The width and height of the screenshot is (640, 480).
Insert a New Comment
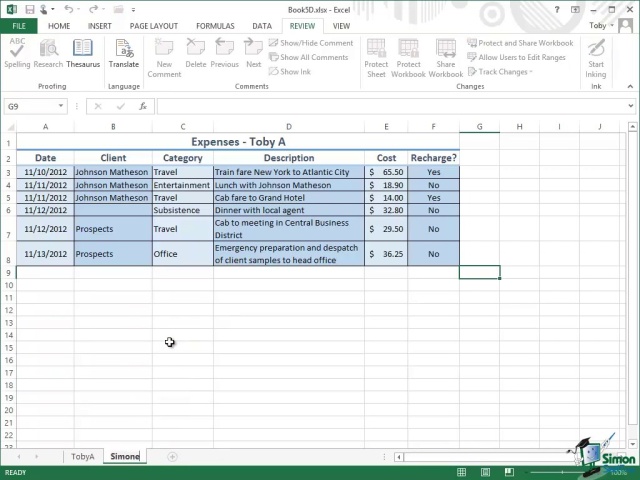click(164, 55)
